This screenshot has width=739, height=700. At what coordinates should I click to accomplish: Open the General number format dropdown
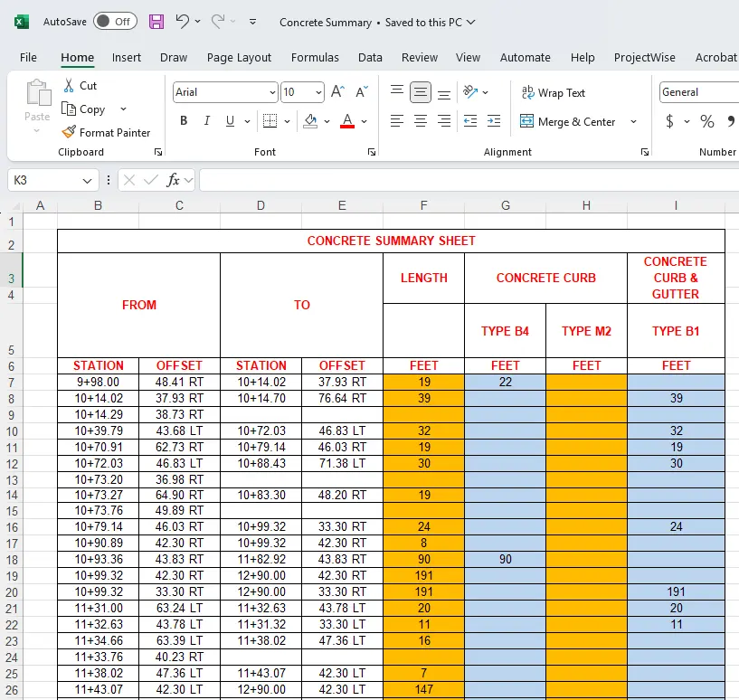697,92
